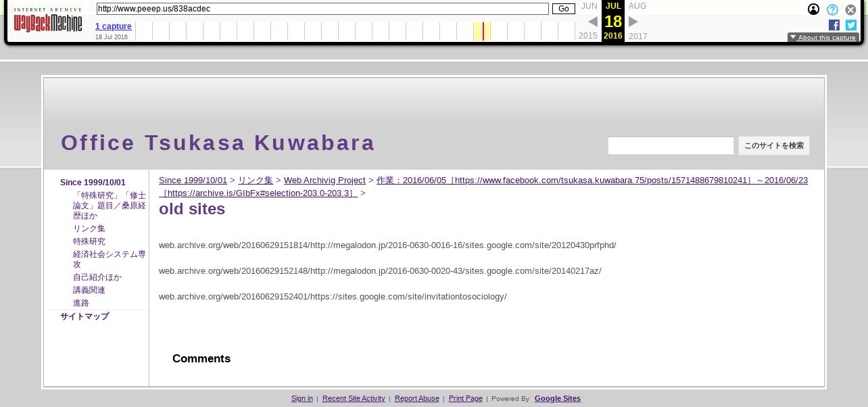Screen dimensions: 868x407
Task: Click the 20120430prfphd archive URL text
Action: (387, 245)
